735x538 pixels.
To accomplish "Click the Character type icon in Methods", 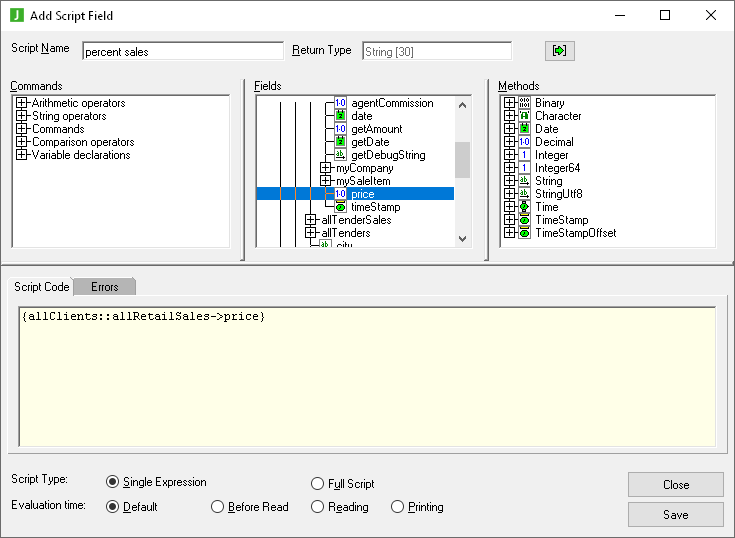I will point(525,116).
